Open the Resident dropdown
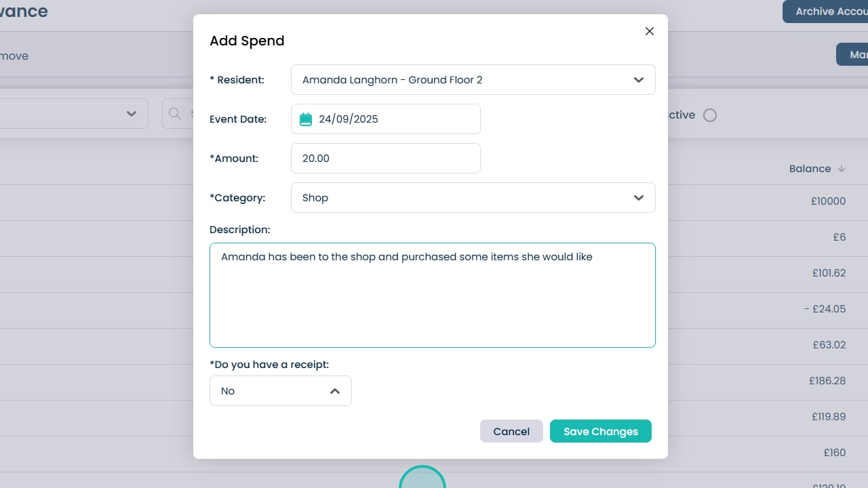This screenshot has width=868, height=488. coord(473,80)
